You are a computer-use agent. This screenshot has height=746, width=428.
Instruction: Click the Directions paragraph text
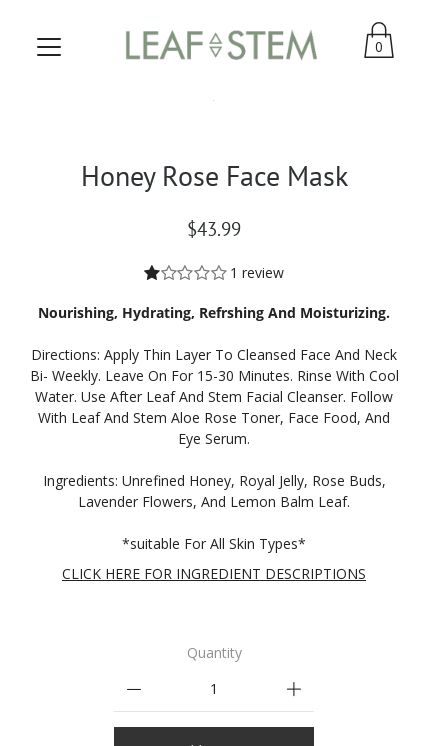[x=214, y=397]
